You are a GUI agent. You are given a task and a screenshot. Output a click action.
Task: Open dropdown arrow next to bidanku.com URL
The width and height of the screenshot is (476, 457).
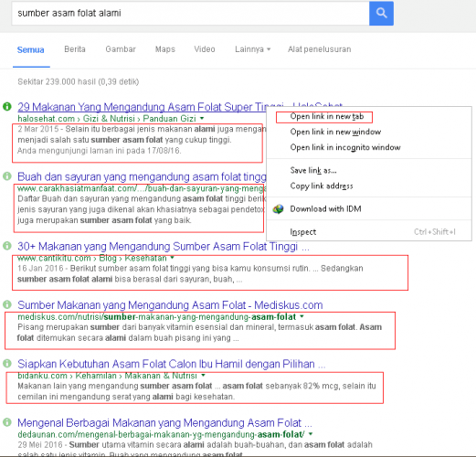(203, 376)
